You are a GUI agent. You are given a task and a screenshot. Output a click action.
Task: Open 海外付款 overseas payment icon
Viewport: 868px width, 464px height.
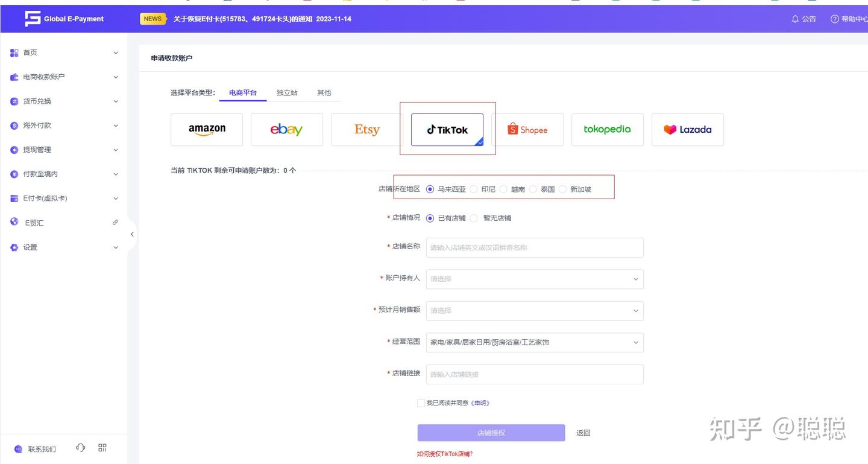14,126
